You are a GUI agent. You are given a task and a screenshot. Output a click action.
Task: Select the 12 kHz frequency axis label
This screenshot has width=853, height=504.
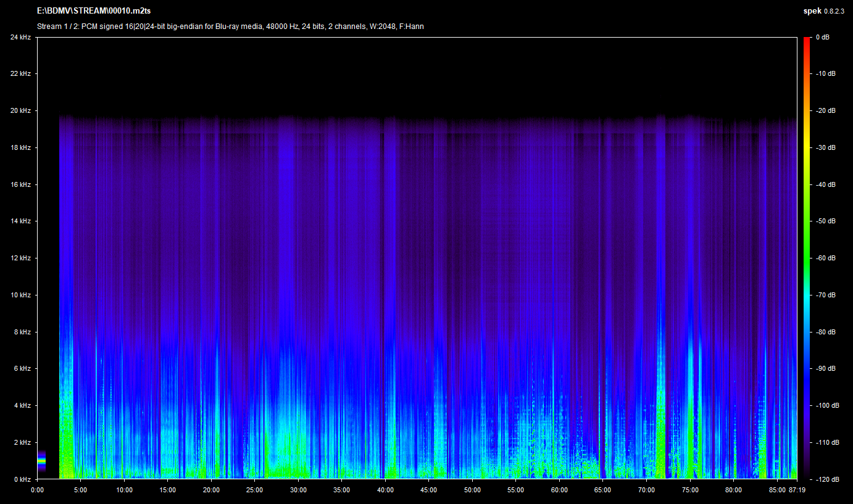[20, 258]
